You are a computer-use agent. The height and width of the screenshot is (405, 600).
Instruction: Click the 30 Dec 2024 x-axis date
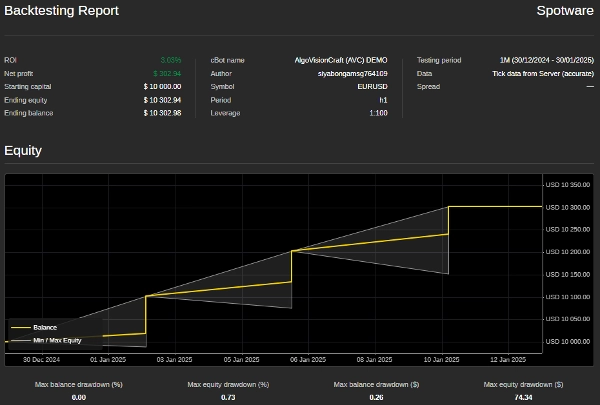click(41, 359)
